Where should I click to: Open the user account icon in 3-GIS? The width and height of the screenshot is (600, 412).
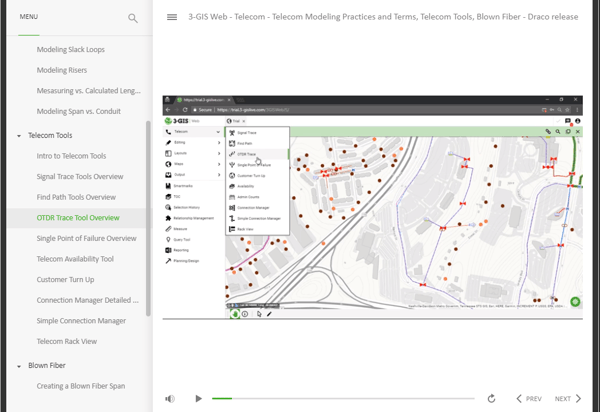tap(577, 121)
